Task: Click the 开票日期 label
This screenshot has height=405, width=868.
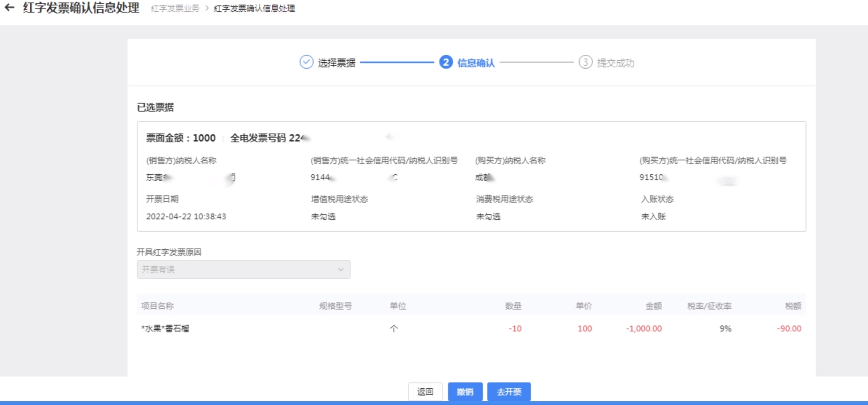Action: (x=162, y=199)
